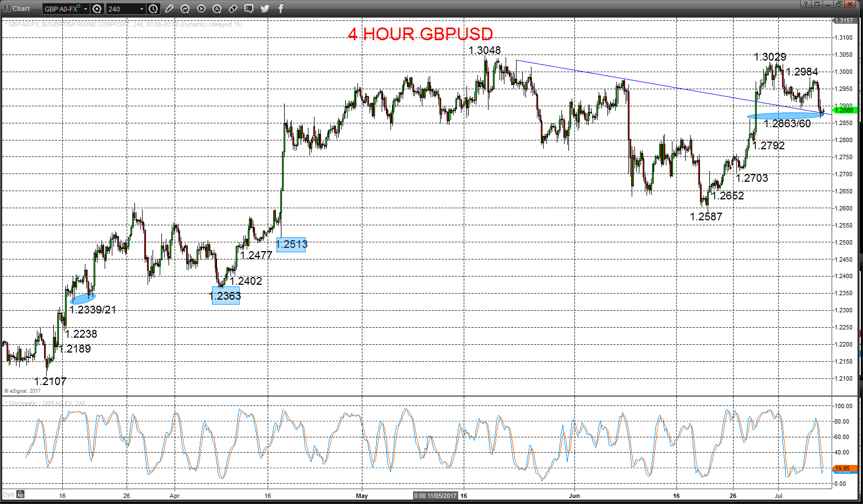The height and width of the screenshot is (504, 863).
Task: Click the Dyn label at bottom-left
Action: (8, 495)
